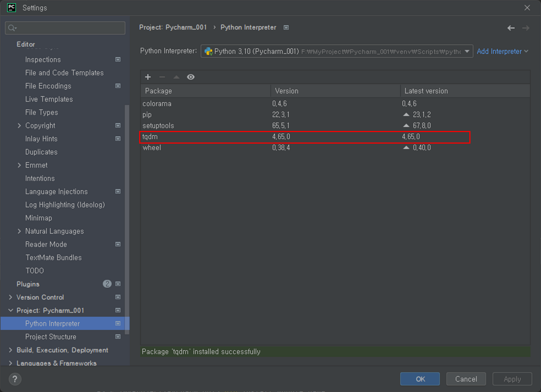Image resolution: width=541 pixels, height=392 pixels.
Task: Select the setuptools package row
Action: (335, 126)
